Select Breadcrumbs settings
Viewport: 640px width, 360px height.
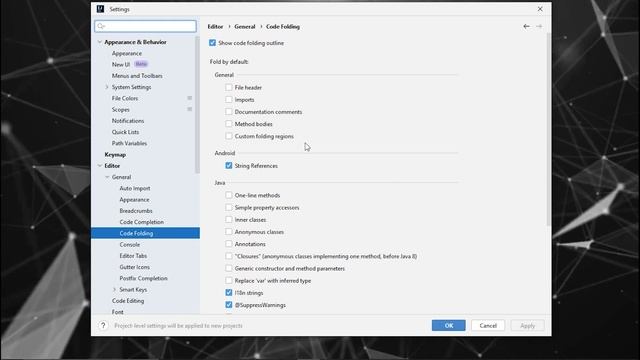[136, 211]
